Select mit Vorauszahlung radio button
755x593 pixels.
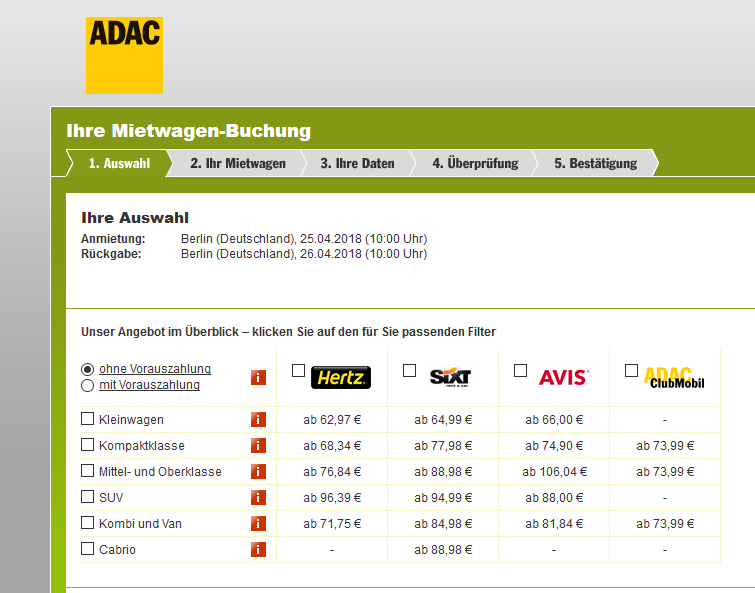pos(87,386)
